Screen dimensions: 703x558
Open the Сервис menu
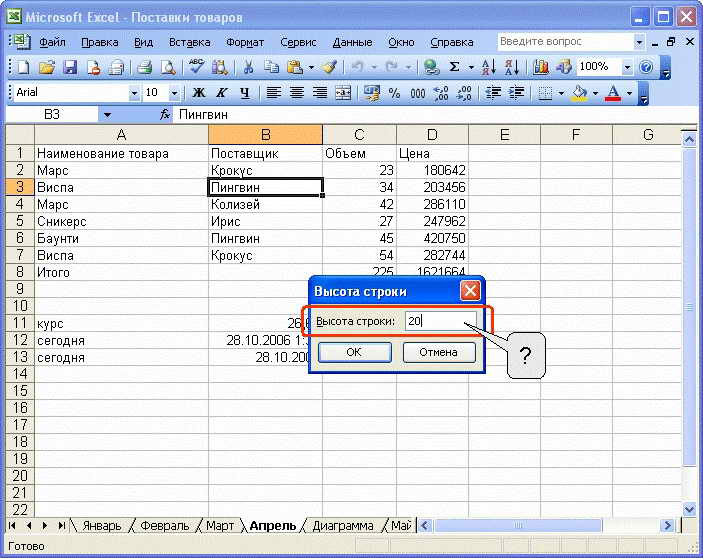[x=298, y=42]
